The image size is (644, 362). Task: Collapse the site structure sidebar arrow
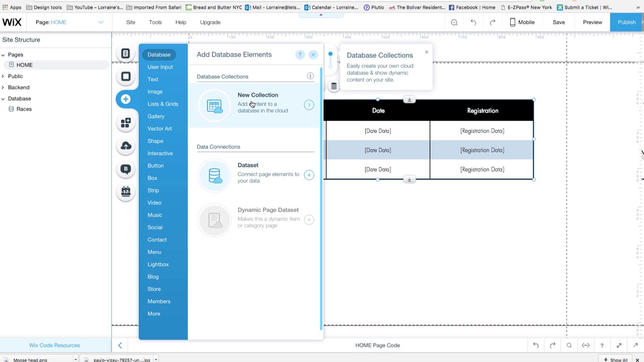coord(120,345)
